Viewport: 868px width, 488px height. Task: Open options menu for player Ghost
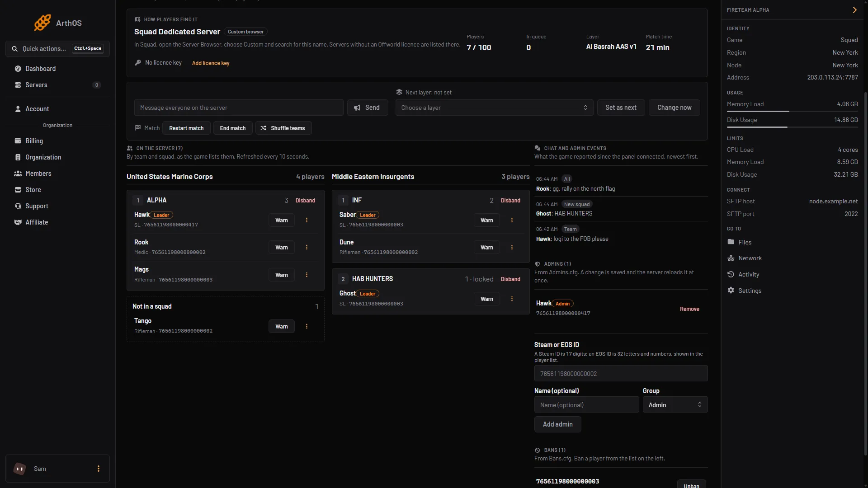click(512, 299)
